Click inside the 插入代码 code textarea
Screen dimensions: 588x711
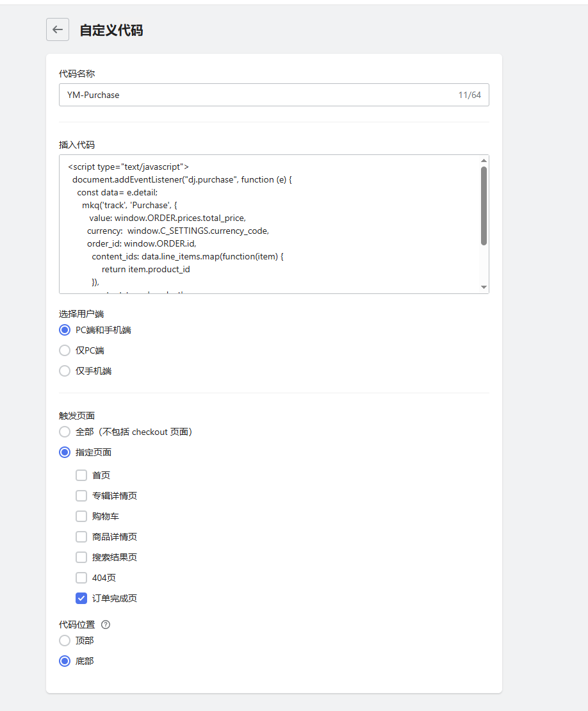click(x=269, y=224)
